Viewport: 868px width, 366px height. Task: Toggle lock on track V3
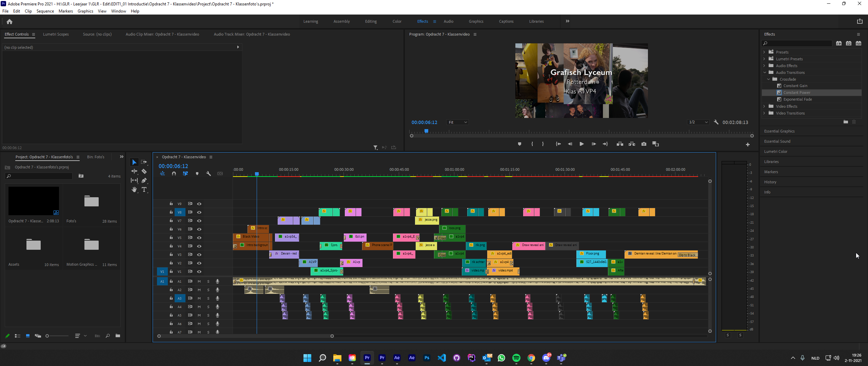171,255
